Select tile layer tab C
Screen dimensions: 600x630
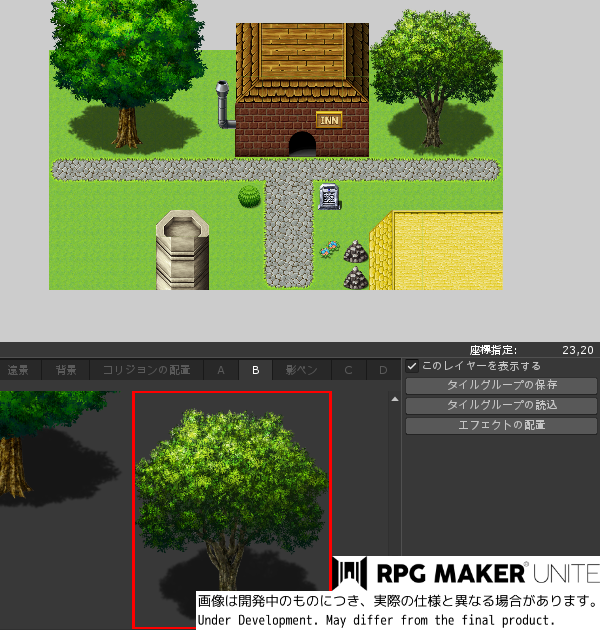coord(348,370)
